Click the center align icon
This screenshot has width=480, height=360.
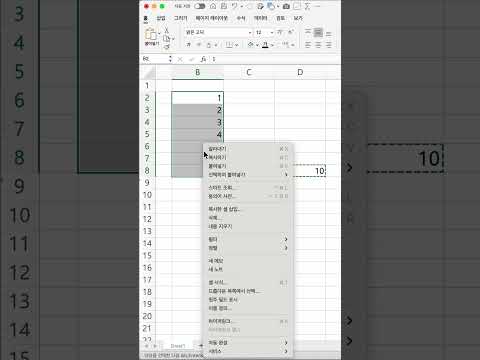tap(318, 45)
